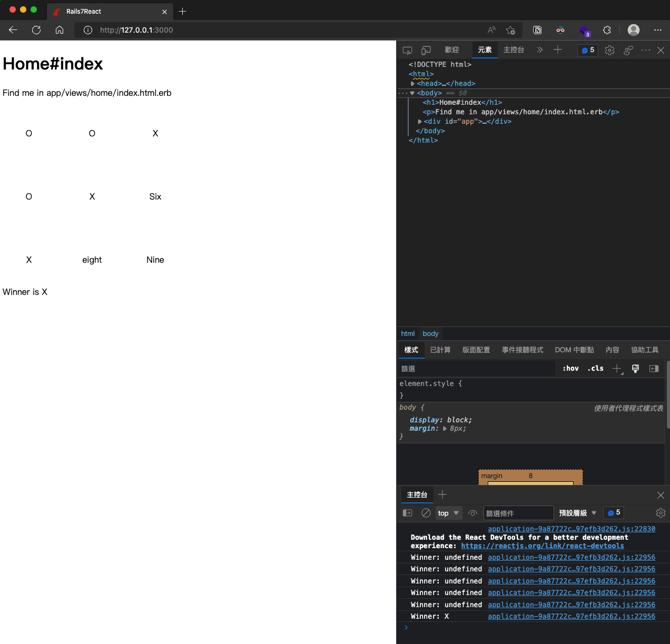Expand the div id app node
This screenshot has width=670, height=644.
pos(420,122)
